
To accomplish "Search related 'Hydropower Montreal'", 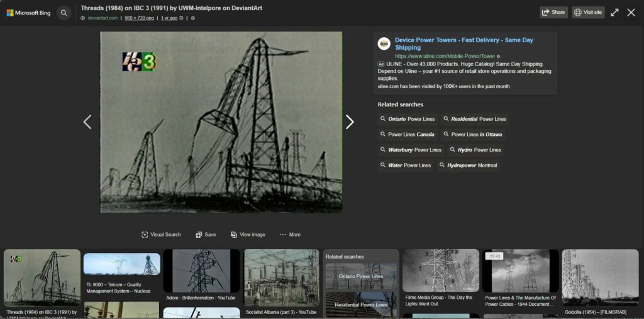I will tap(468, 165).
